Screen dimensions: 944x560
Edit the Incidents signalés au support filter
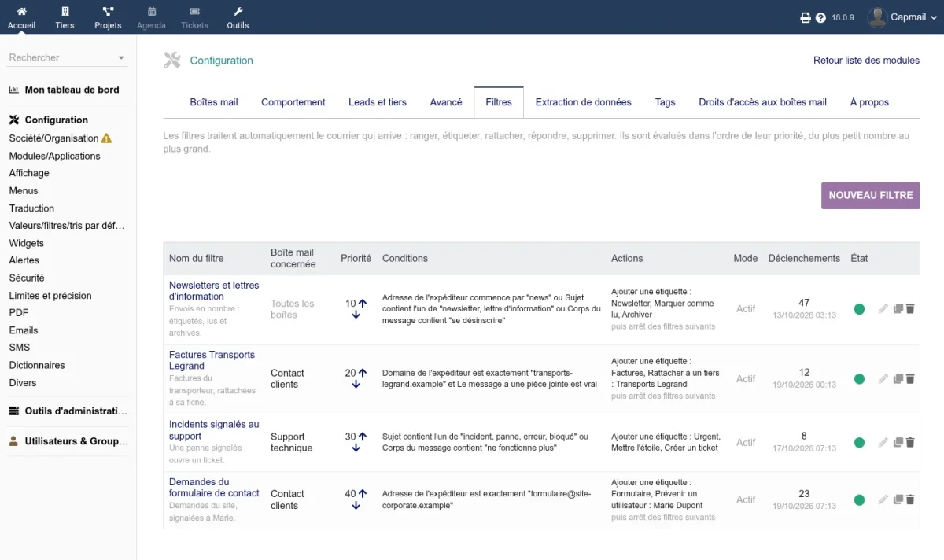[x=883, y=442]
